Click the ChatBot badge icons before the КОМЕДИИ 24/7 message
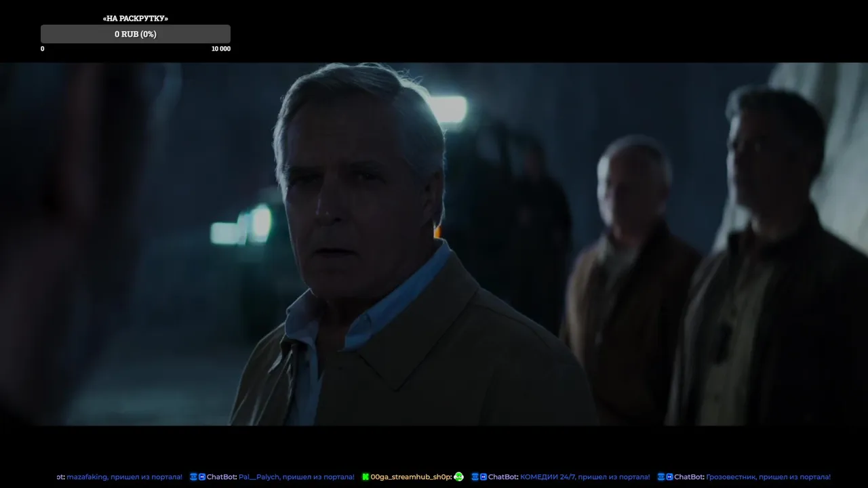 tap(479, 477)
